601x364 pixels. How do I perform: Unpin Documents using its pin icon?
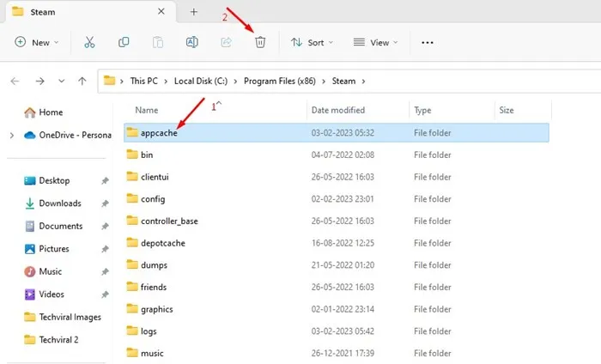point(105,226)
